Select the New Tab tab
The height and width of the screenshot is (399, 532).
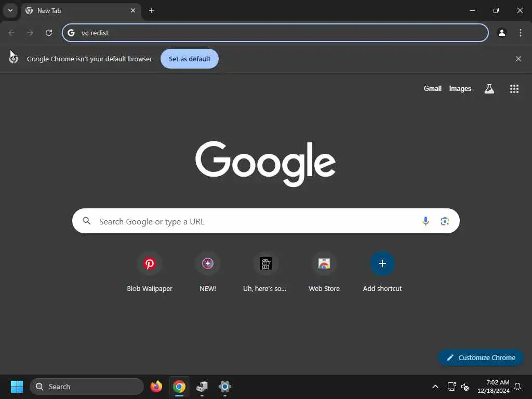click(82, 10)
